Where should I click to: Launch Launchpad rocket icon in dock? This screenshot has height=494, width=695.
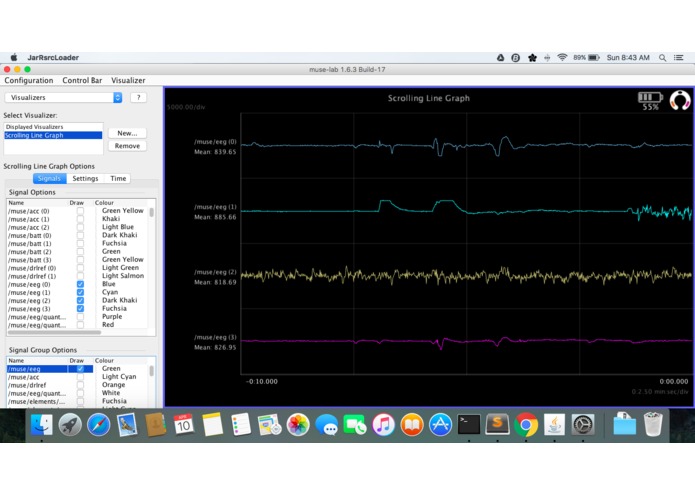(70, 425)
